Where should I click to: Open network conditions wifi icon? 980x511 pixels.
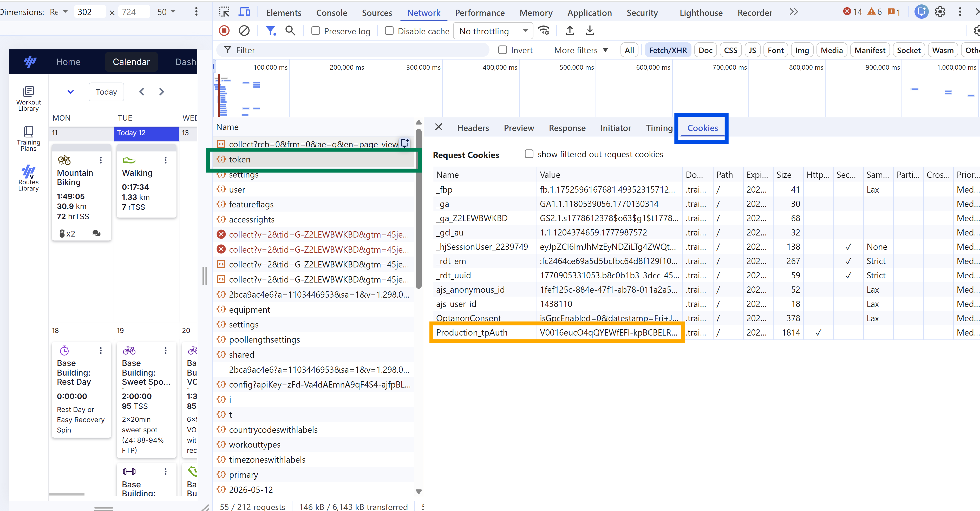[544, 31]
